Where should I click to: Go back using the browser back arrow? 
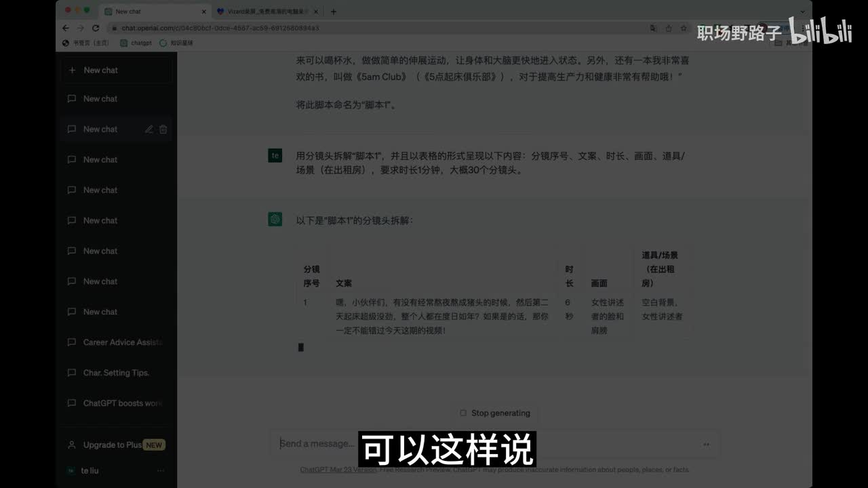click(x=66, y=28)
